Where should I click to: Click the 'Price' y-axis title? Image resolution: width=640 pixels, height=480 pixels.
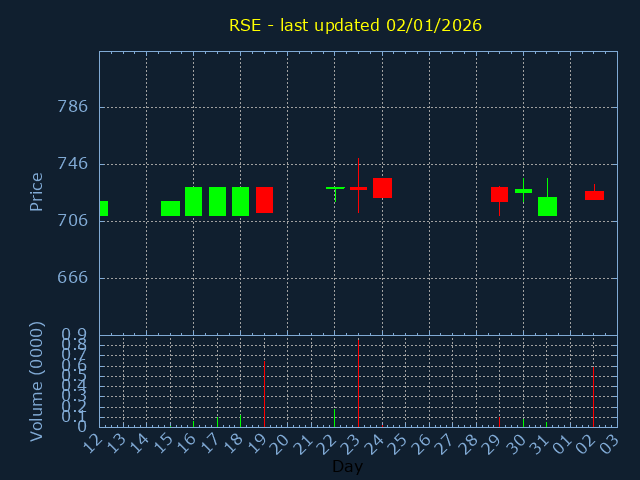click(x=37, y=191)
